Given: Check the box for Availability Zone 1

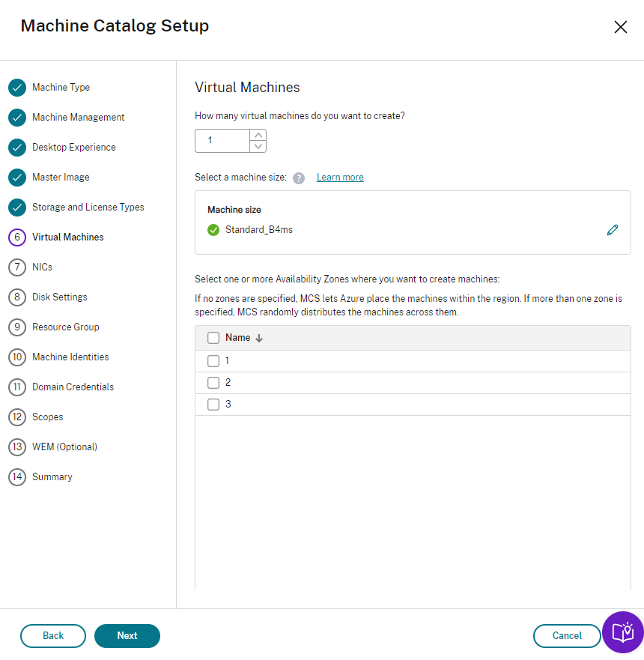Looking at the screenshot, I should point(213,361).
